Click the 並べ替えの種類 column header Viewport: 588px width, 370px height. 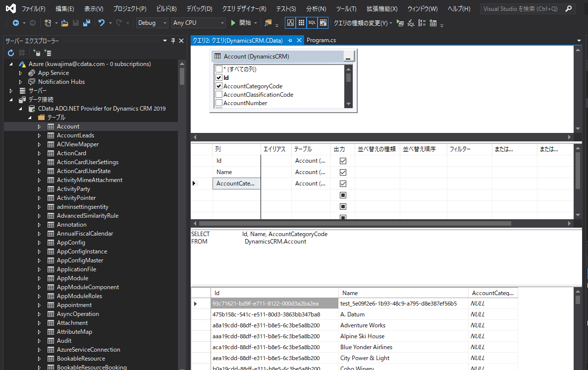pyautogui.click(x=376, y=149)
